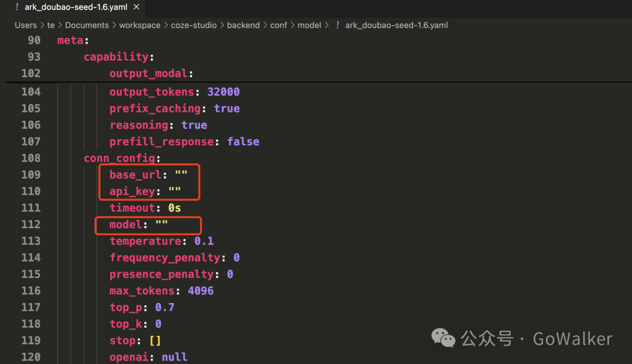This screenshot has width=632, height=364.
Task: Click the file name in breadcrumb path
Action: [x=397, y=25]
